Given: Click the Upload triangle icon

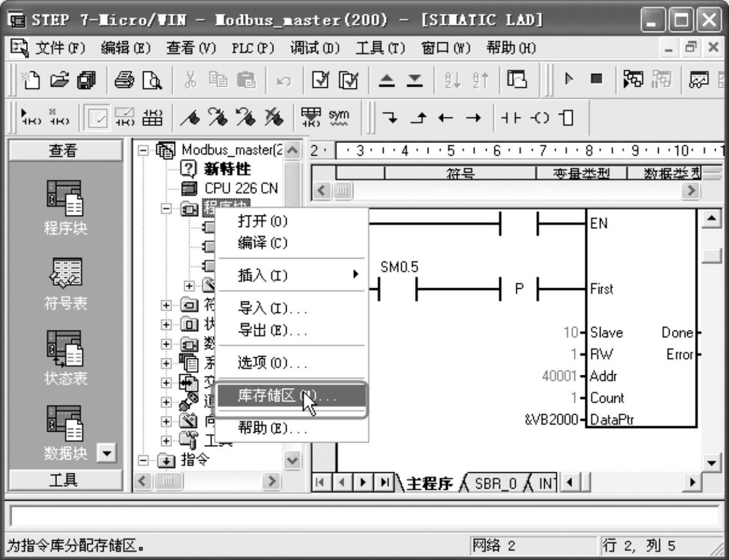Looking at the screenshot, I should (x=387, y=80).
